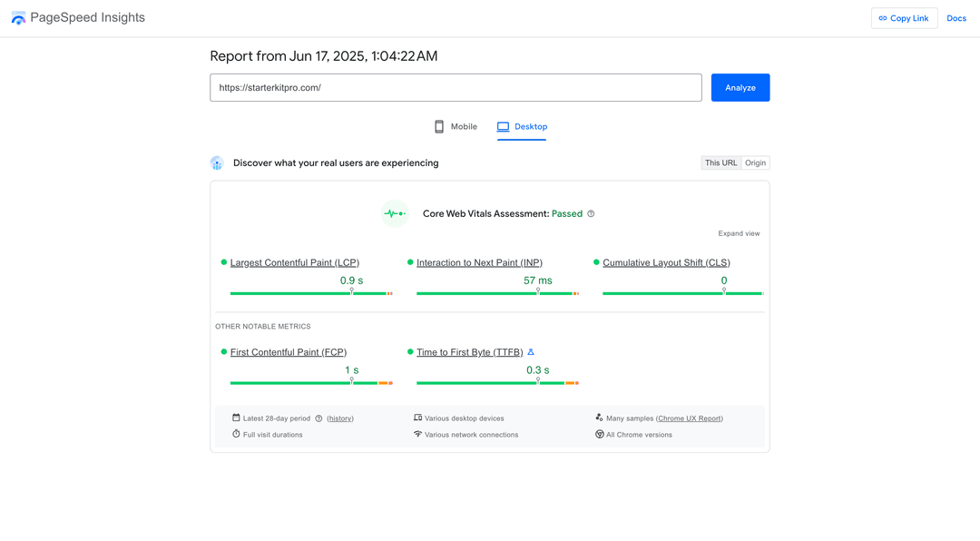Select the Origin toggle
Viewport: 980px width, 541px height.
(x=755, y=163)
